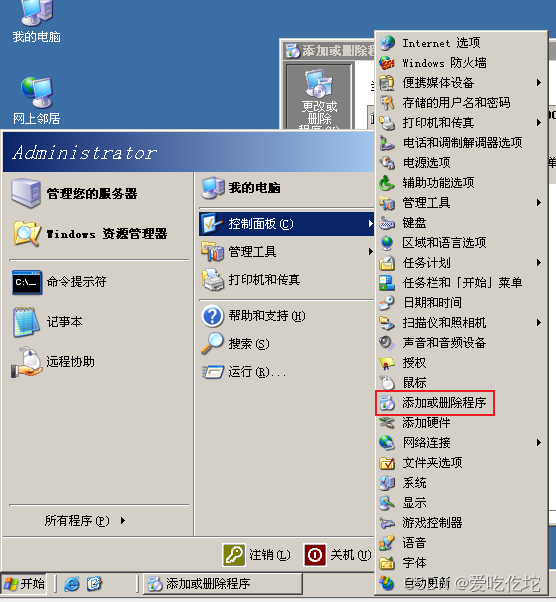556x602 pixels.
Task: Open the 鼠标 mouse settings icon
Action: click(387, 382)
